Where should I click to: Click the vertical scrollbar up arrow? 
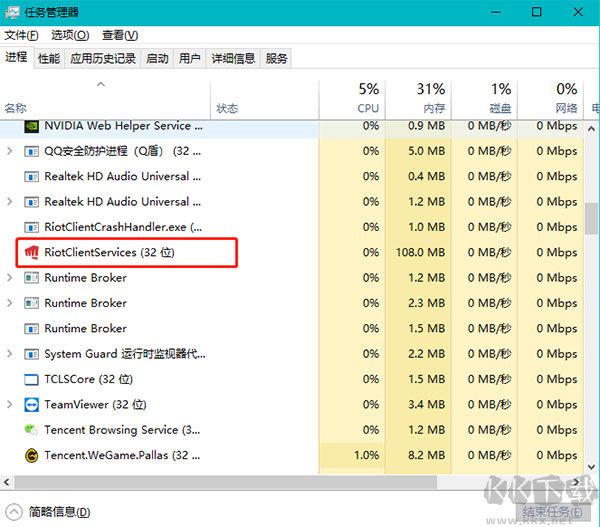(x=592, y=129)
